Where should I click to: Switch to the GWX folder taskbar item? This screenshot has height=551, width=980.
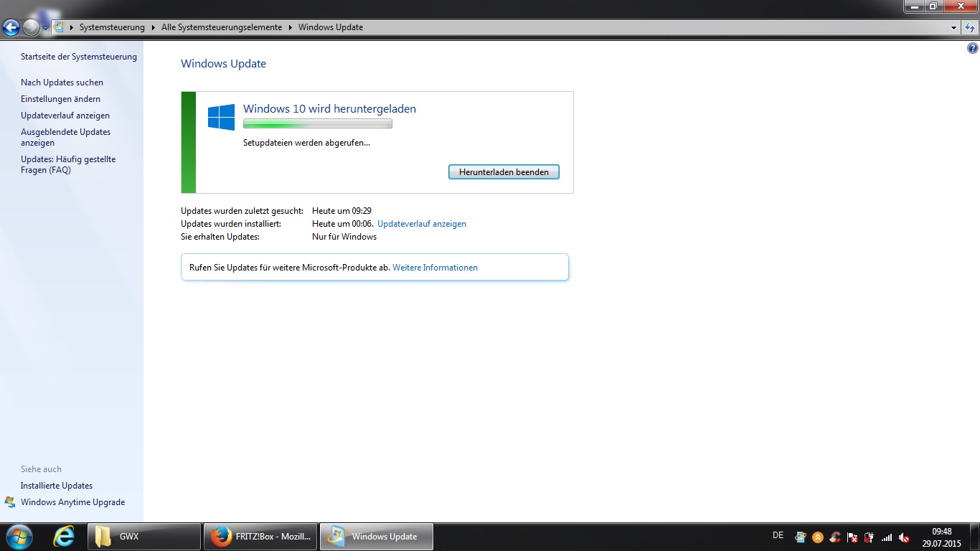coord(144,537)
